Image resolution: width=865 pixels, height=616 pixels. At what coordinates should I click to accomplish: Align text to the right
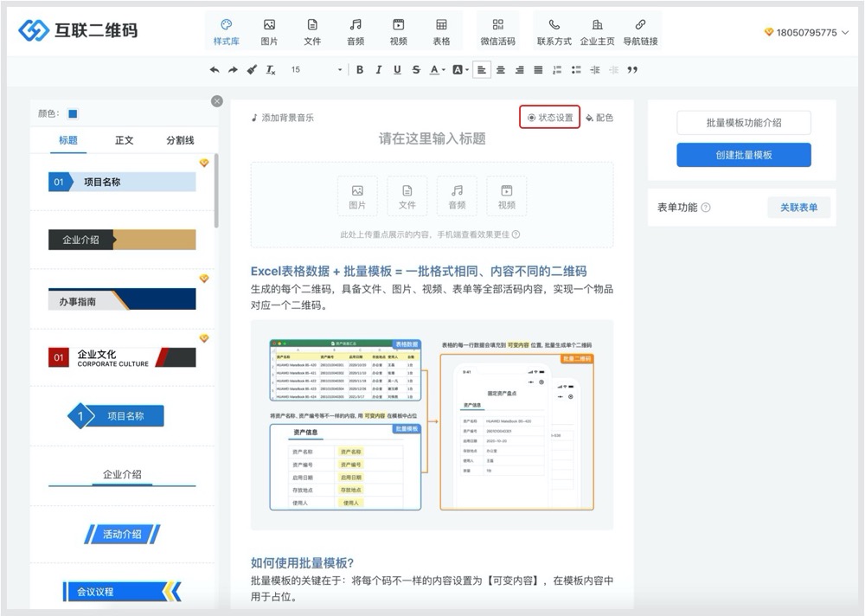click(520, 69)
